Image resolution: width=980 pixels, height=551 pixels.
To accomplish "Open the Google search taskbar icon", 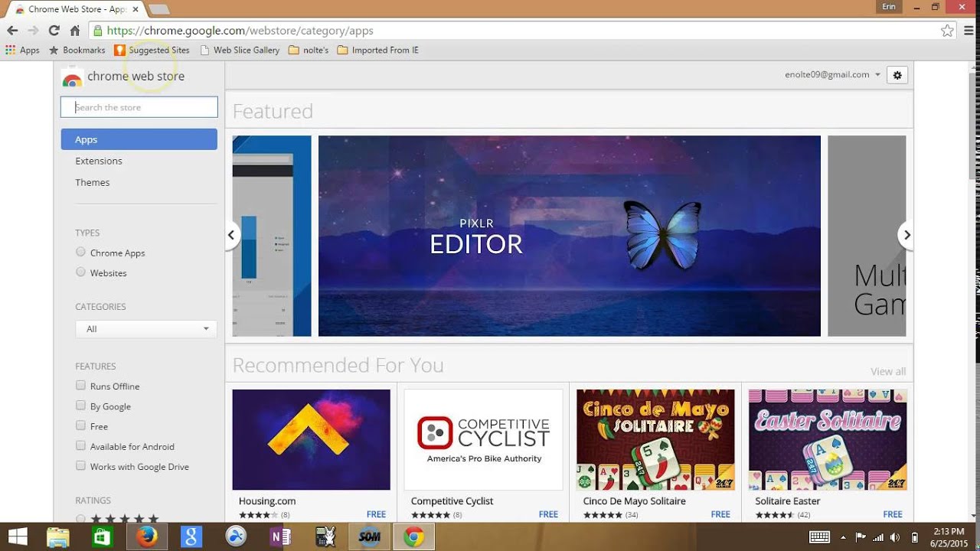I will 191,536.
